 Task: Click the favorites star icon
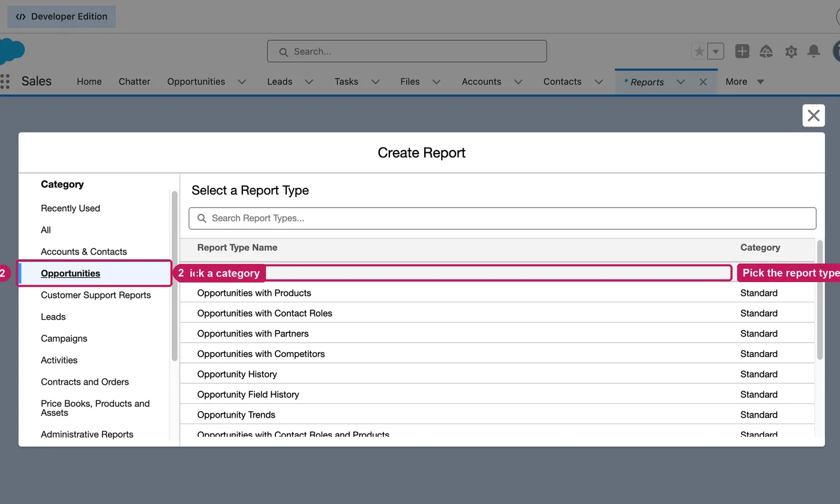[700, 52]
